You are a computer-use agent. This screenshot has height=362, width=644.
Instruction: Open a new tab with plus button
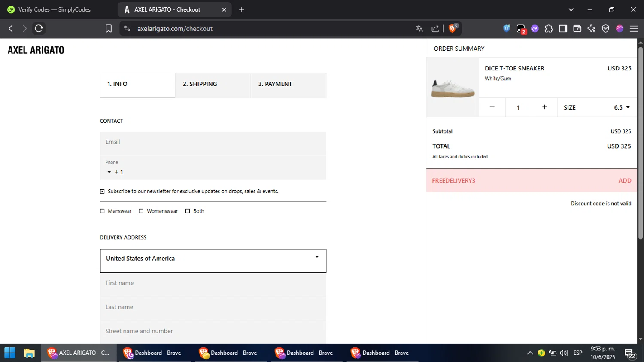(x=242, y=9)
